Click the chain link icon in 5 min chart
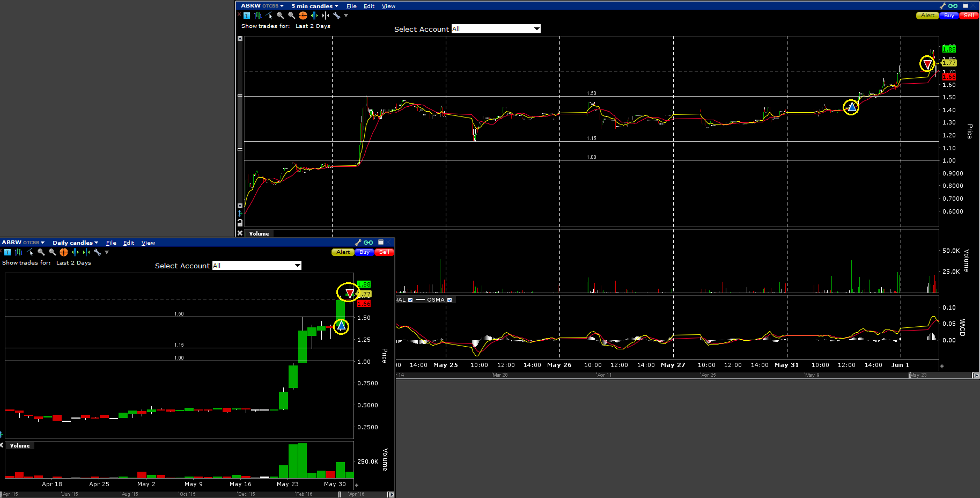This screenshot has width=980, height=498. (953, 6)
